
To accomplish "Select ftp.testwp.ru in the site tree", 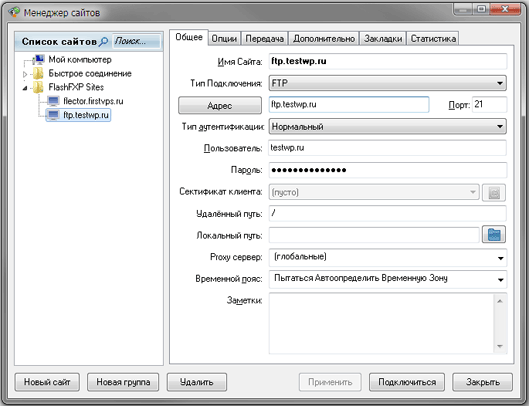I will (86, 115).
